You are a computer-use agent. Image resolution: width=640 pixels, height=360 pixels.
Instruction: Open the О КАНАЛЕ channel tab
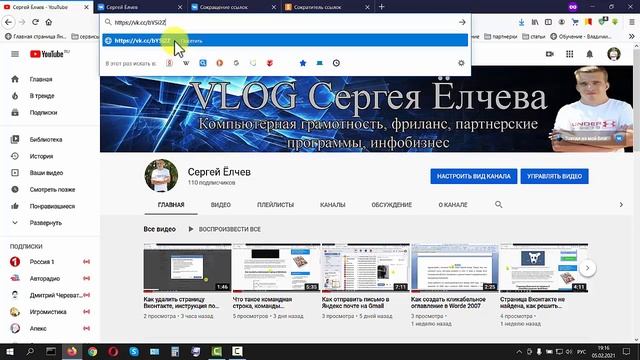453,204
